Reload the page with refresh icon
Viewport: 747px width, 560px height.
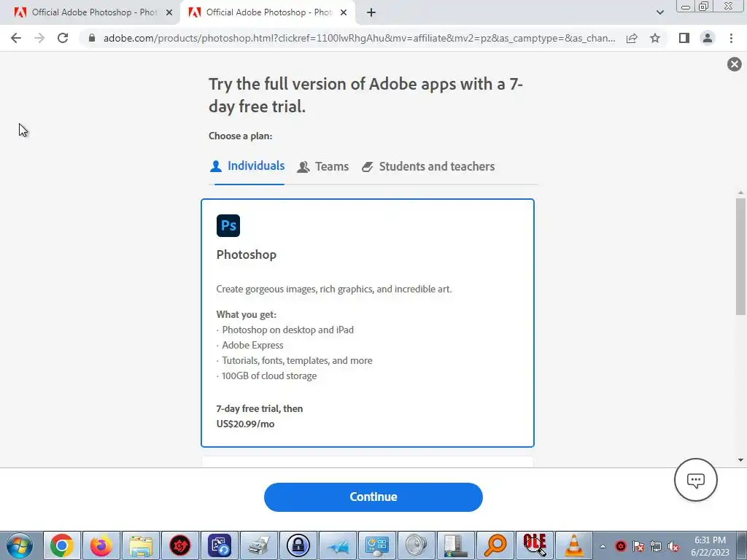pos(63,38)
